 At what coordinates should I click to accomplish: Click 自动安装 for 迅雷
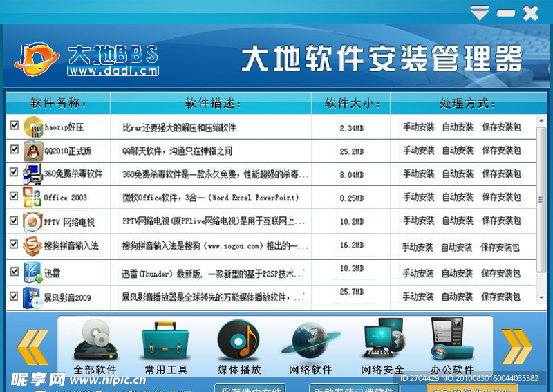[x=457, y=274]
